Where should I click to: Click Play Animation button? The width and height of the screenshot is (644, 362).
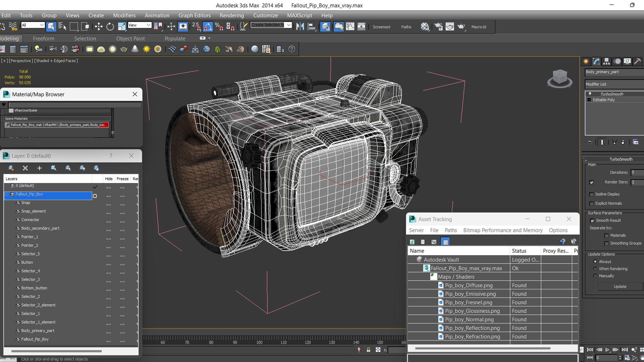pos(607,350)
